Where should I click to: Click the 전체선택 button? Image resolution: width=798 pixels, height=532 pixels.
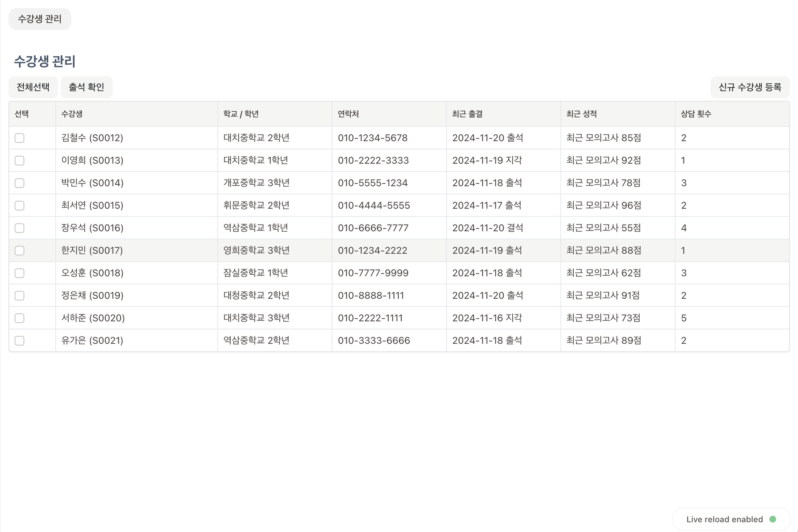[x=33, y=87]
